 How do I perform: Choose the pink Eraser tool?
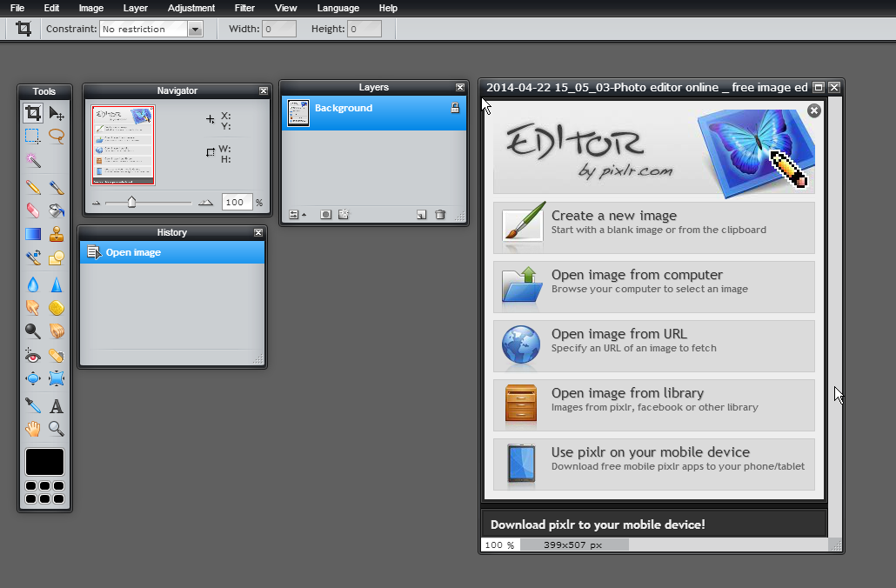[32, 210]
